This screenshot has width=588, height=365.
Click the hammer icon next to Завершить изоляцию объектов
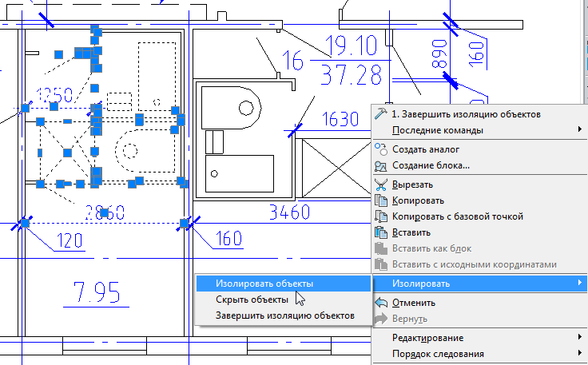coord(380,113)
